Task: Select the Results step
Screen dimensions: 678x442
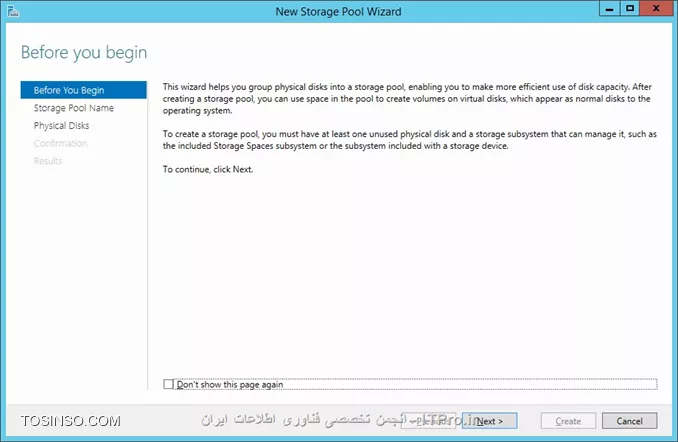Action: (x=48, y=161)
